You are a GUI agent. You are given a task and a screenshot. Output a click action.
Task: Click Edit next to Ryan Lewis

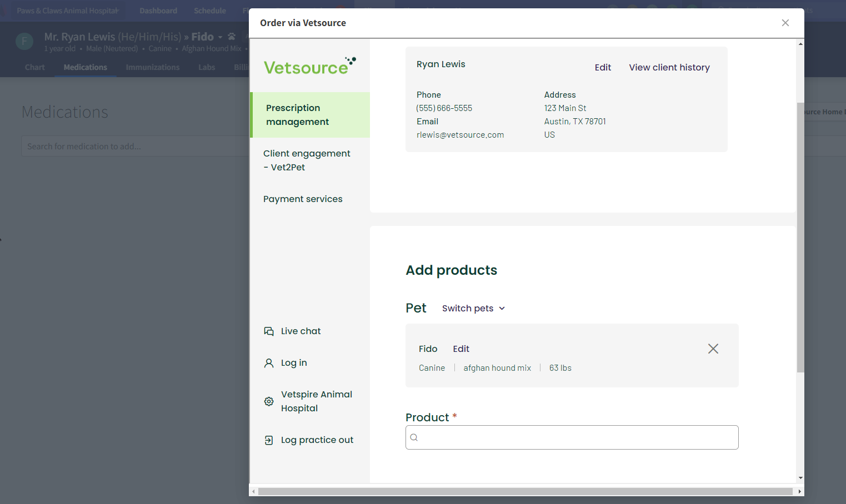pyautogui.click(x=603, y=68)
